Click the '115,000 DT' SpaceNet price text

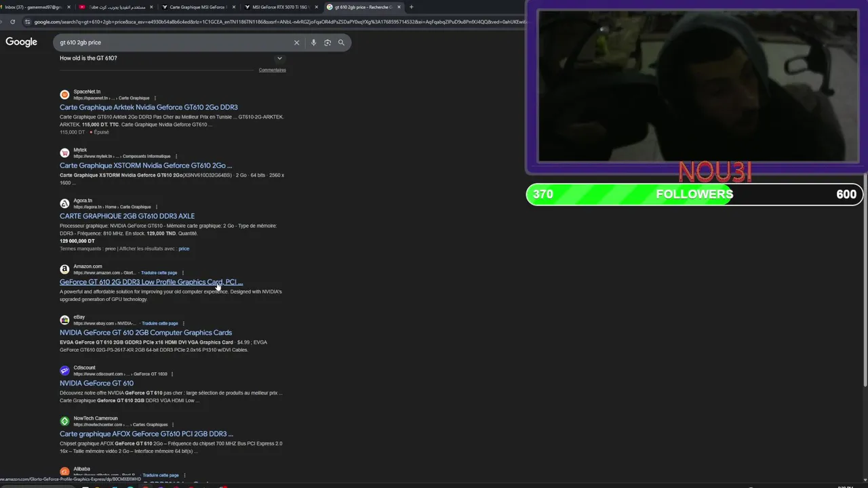tap(73, 132)
